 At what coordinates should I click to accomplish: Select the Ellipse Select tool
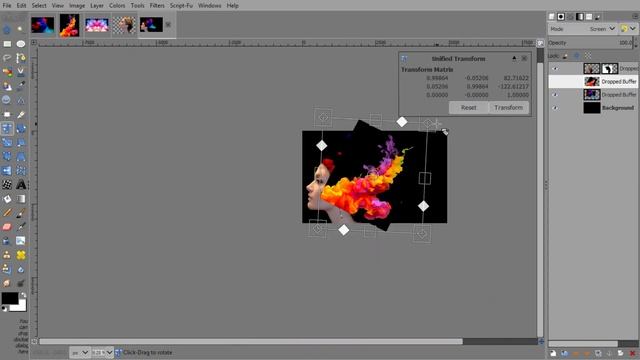(21, 44)
